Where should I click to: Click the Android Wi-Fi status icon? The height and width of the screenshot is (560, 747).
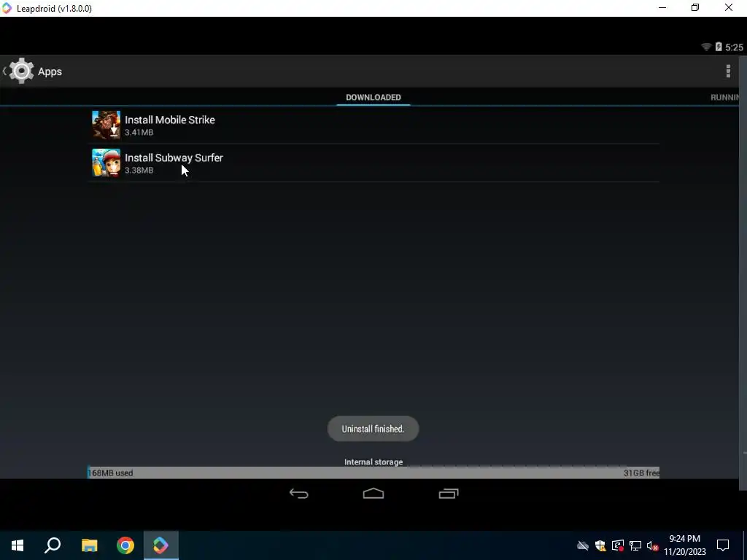[x=706, y=47]
